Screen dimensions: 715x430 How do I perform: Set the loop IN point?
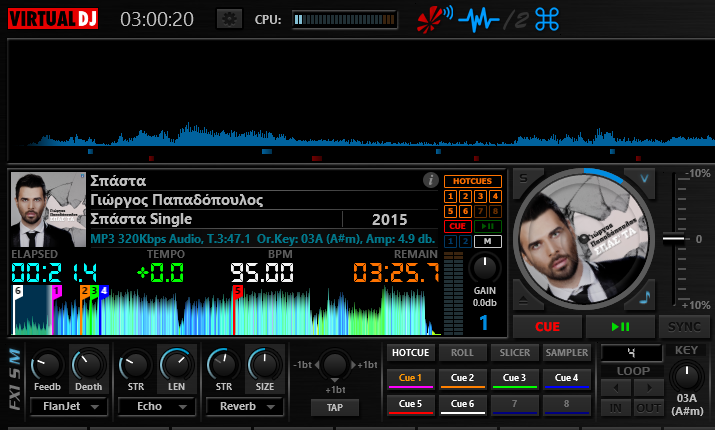[x=616, y=408]
